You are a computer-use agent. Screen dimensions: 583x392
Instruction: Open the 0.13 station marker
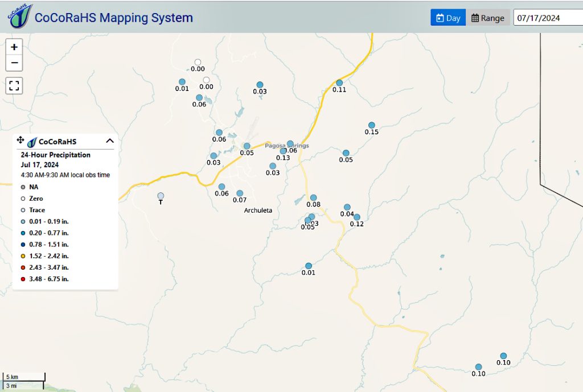pyautogui.click(x=284, y=151)
